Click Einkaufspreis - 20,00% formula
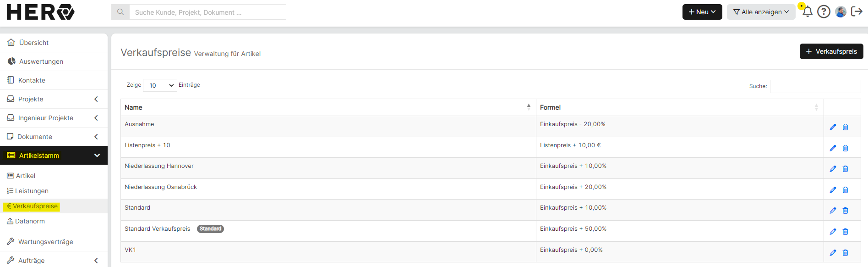Screen dimensions: 868x267 pos(573,124)
